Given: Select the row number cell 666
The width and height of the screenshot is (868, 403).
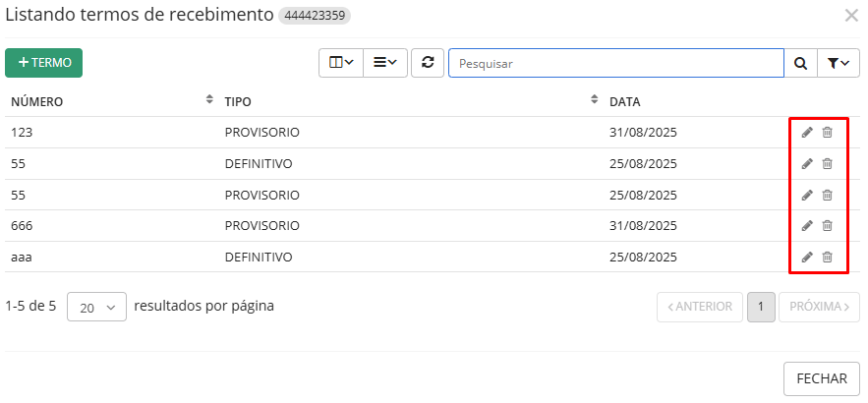Looking at the screenshot, I should [x=22, y=226].
